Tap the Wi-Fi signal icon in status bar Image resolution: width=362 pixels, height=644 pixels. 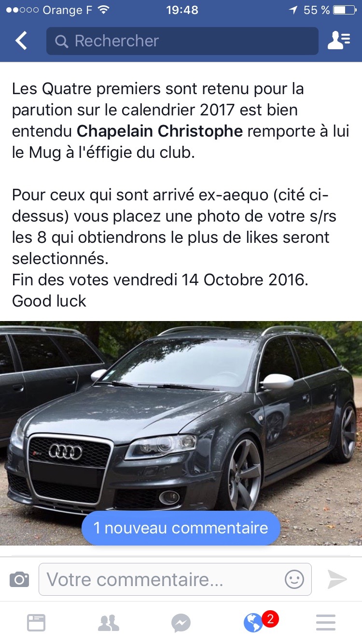103,10
